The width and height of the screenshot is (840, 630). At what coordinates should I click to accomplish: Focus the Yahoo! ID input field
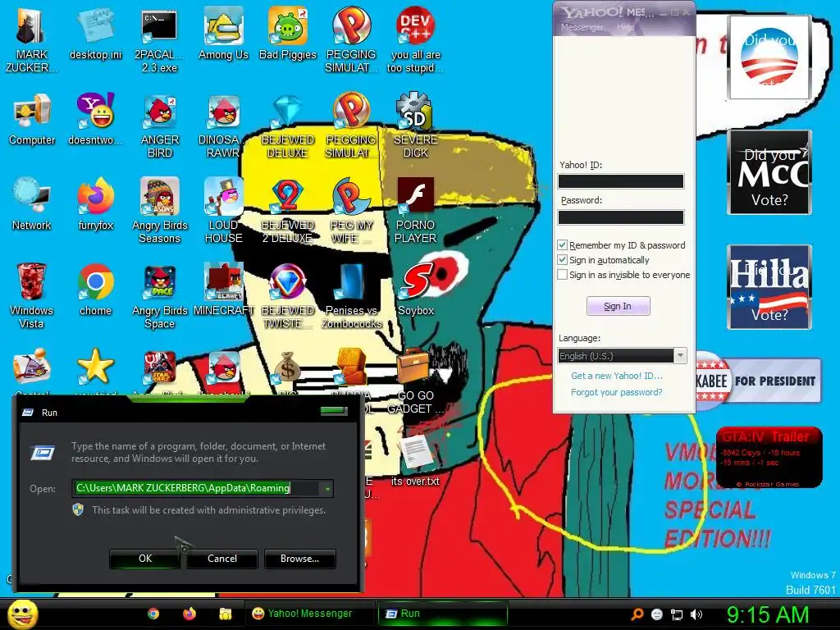(621, 181)
